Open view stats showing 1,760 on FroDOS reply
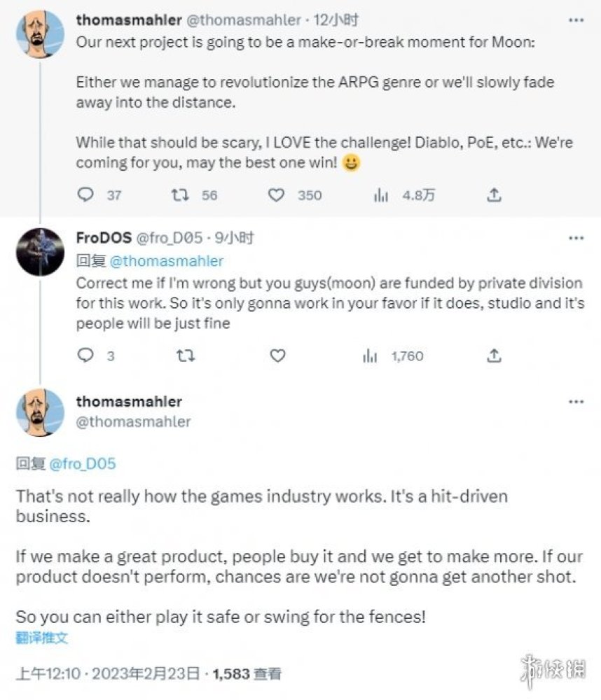 [x=371, y=356]
